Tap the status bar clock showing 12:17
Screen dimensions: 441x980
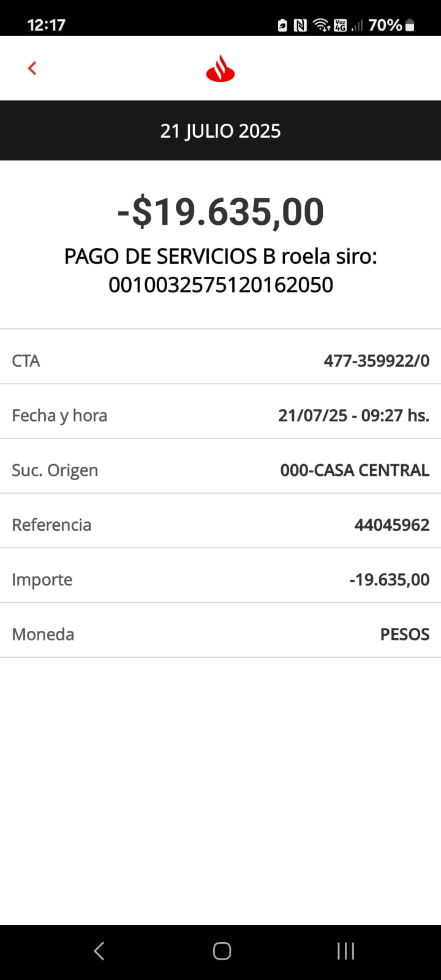pos(46,25)
